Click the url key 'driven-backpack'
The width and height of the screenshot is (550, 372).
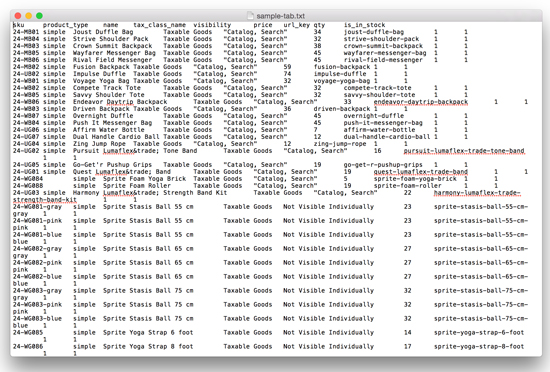tap(342, 109)
